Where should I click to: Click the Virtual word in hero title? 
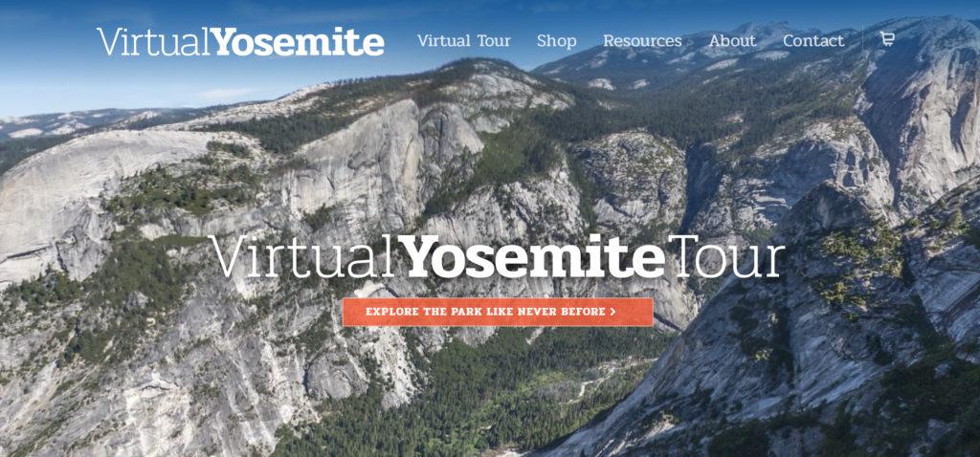[301, 256]
